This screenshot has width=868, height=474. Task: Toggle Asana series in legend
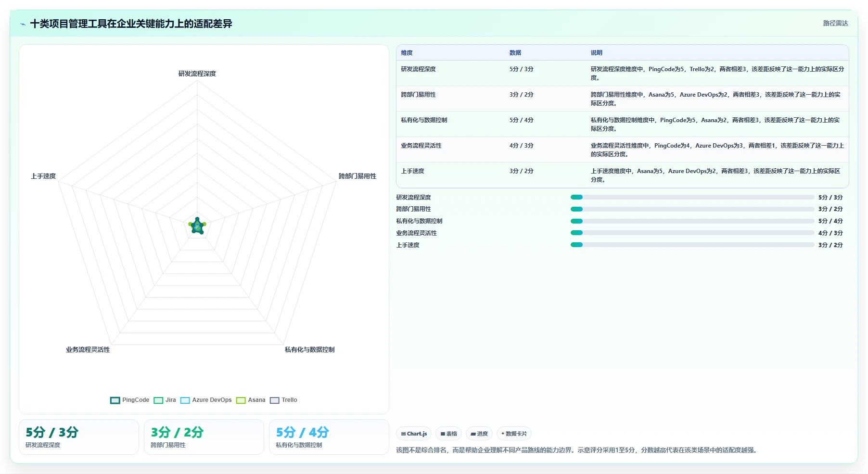(x=251, y=400)
